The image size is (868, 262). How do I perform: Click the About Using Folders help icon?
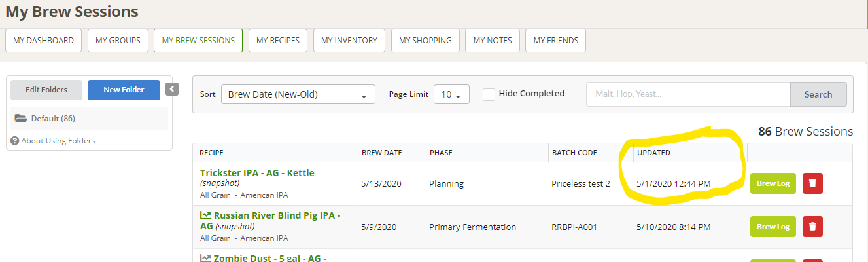pos(14,141)
